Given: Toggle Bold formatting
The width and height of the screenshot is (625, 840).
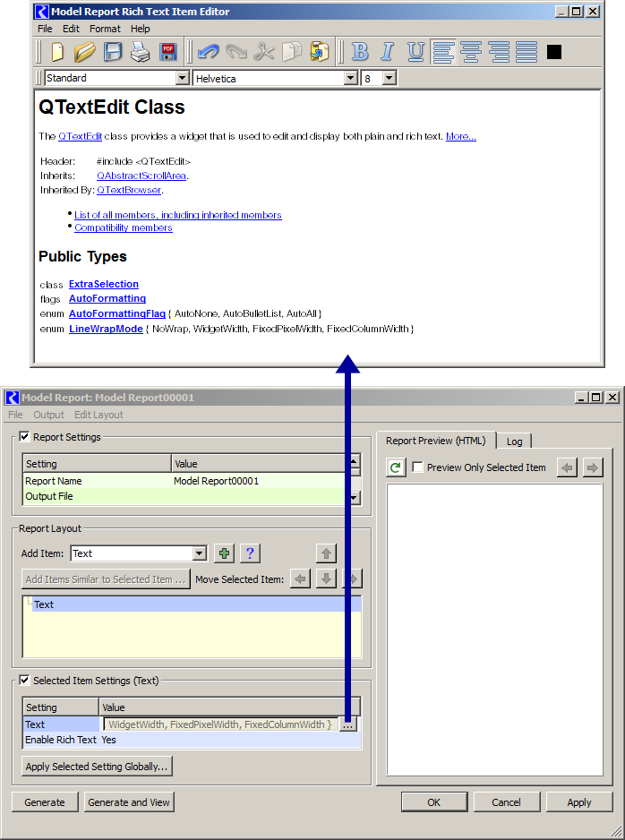Looking at the screenshot, I should coord(360,52).
